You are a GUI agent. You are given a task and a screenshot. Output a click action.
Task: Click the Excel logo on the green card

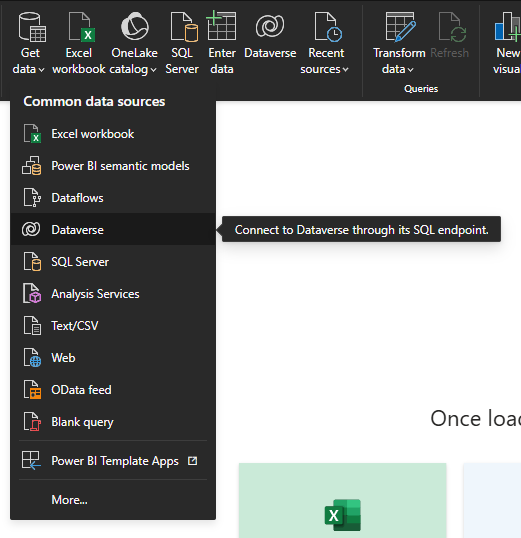pos(343,515)
